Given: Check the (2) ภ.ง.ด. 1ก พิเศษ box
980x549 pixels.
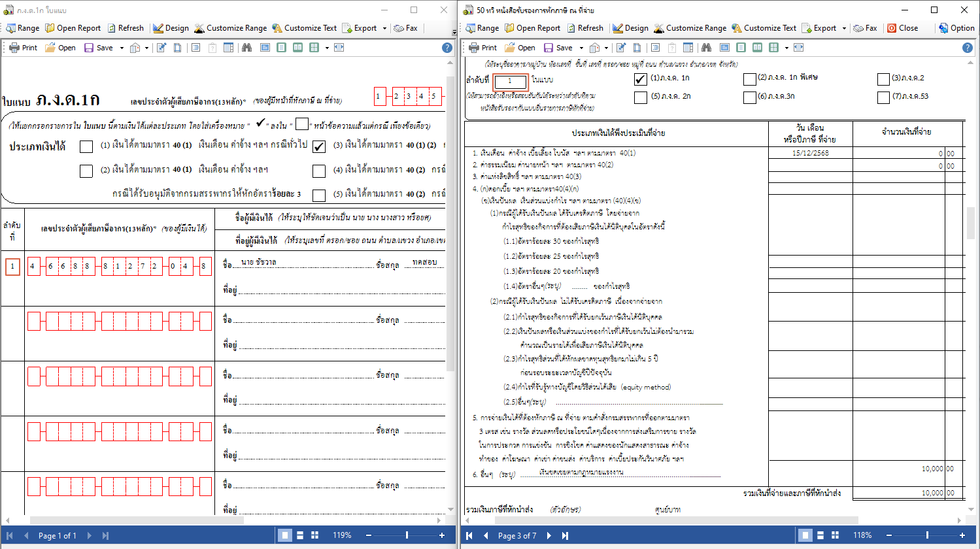Looking at the screenshot, I should tap(749, 79).
